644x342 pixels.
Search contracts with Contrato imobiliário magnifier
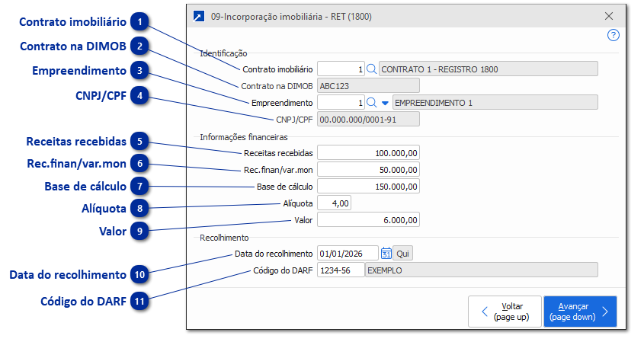(371, 69)
